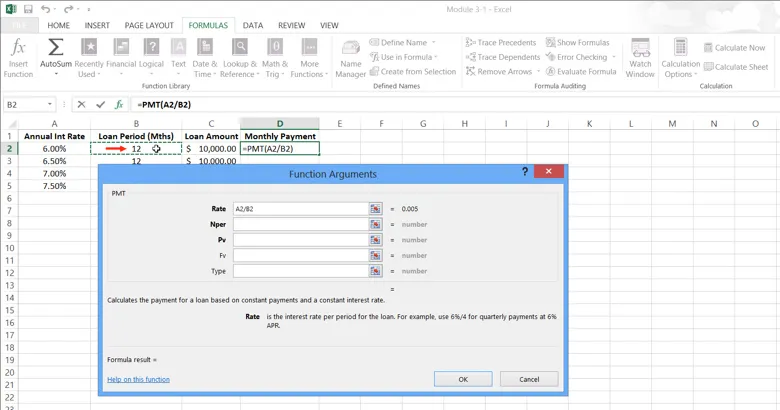Open the Watch Window

(x=640, y=58)
